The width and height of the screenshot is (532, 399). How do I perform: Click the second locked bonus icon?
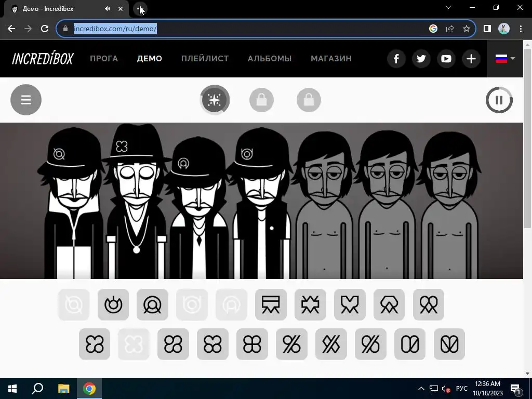[262, 100]
